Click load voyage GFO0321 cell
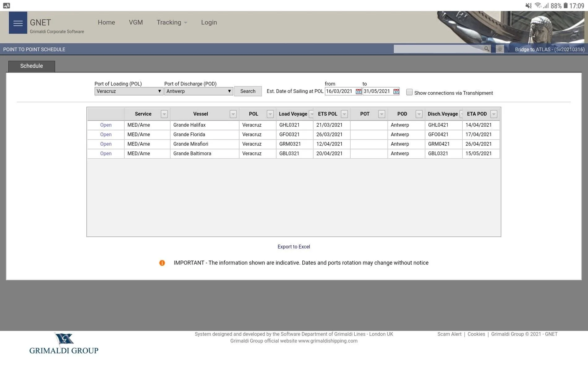 (x=295, y=135)
